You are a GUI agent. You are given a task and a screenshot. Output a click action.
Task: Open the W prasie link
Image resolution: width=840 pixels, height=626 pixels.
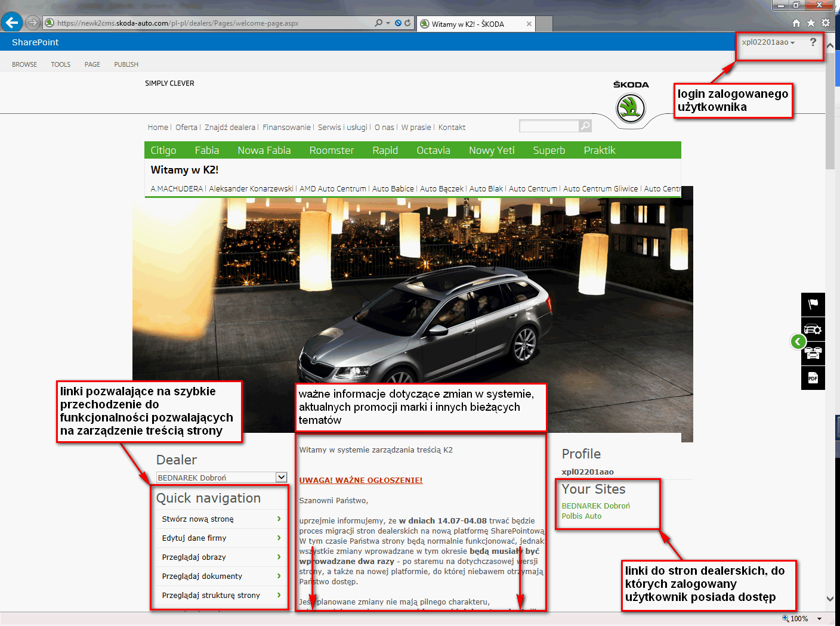tap(416, 128)
